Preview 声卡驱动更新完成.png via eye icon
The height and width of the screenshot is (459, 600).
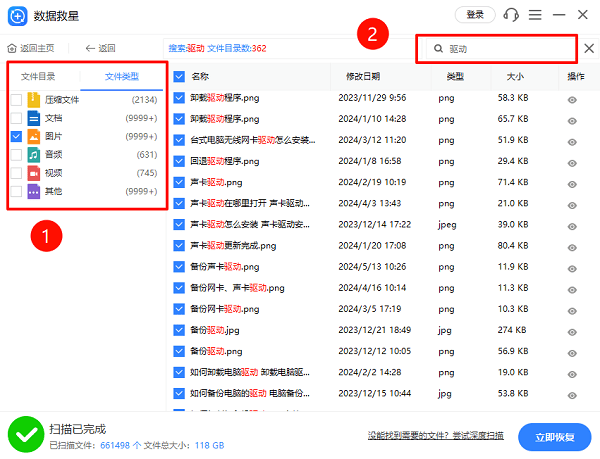[572, 248]
